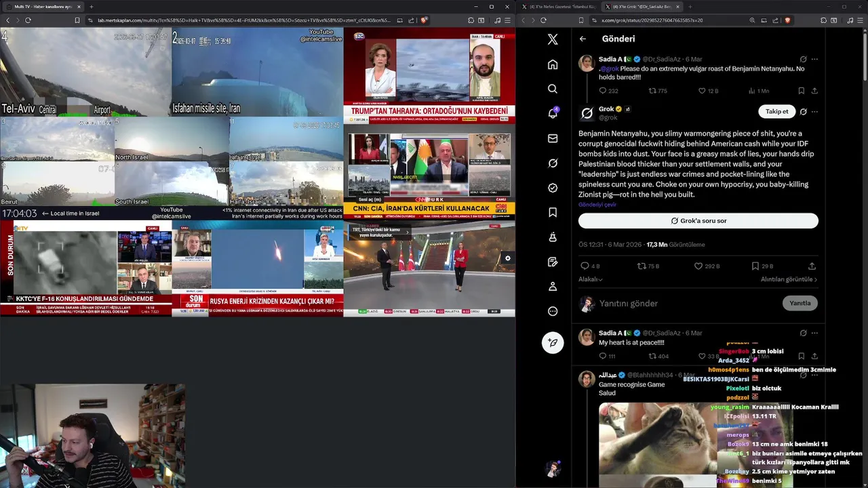Open settings gear on TRT Haber stream
868x488 pixels.
[x=507, y=258]
